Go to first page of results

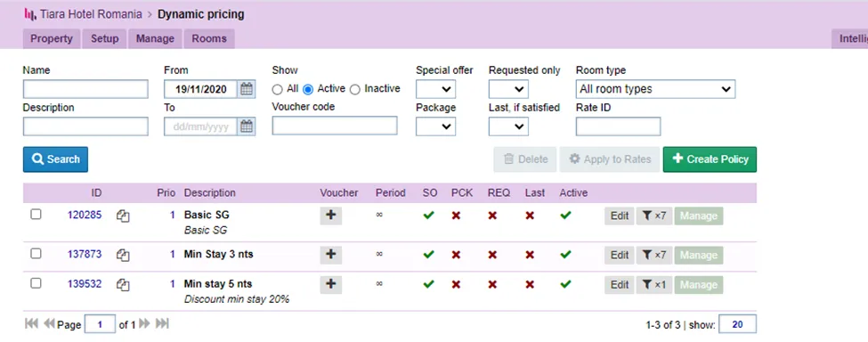click(31, 323)
